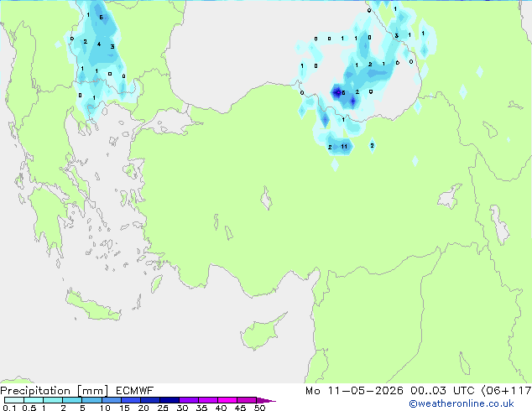Click the over-50 arrow tip of legend

pyautogui.click(x=266, y=400)
